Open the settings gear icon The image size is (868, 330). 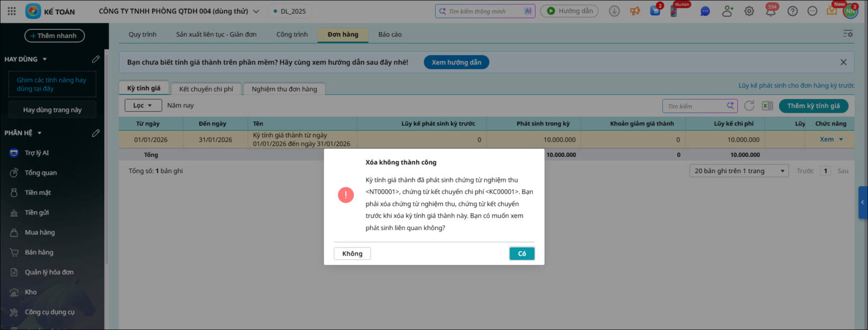(x=749, y=11)
